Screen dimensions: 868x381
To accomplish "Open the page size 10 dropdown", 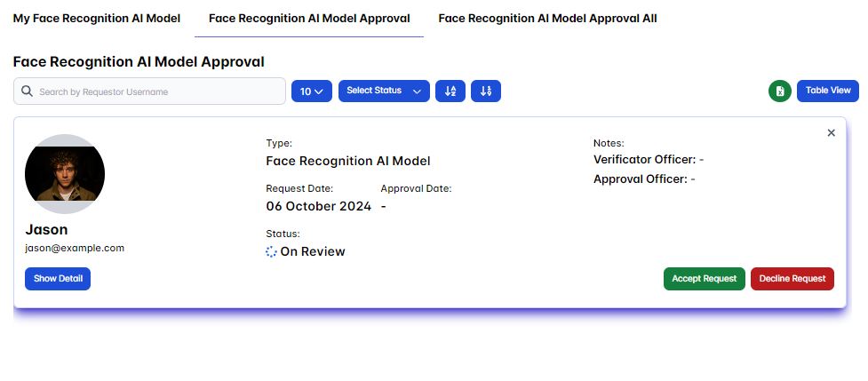I will pyautogui.click(x=311, y=91).
